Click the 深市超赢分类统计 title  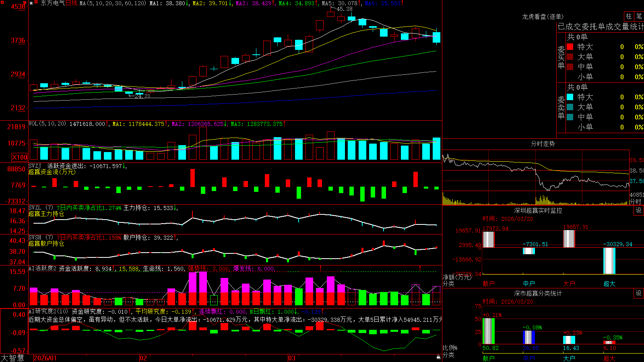(538, 293)
